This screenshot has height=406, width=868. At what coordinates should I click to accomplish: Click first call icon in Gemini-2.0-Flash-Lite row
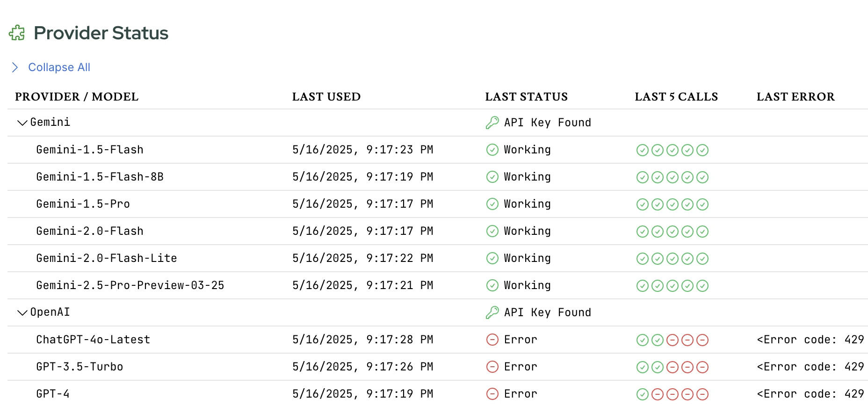click(x=643, y=259)
